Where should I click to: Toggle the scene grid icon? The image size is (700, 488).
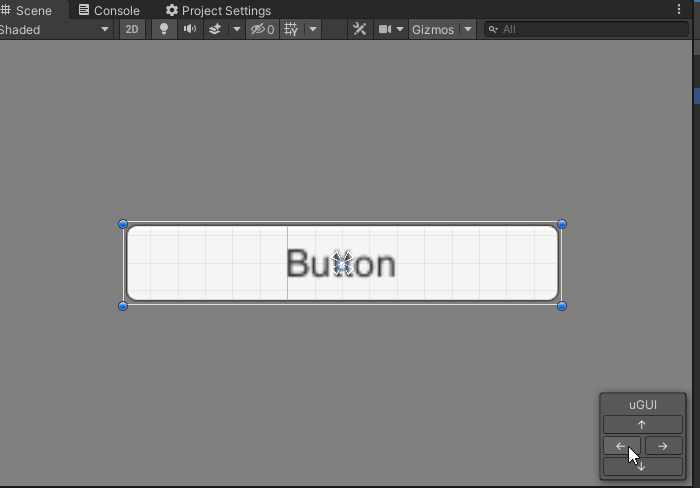pyautogui.click(x=291, y=29)
